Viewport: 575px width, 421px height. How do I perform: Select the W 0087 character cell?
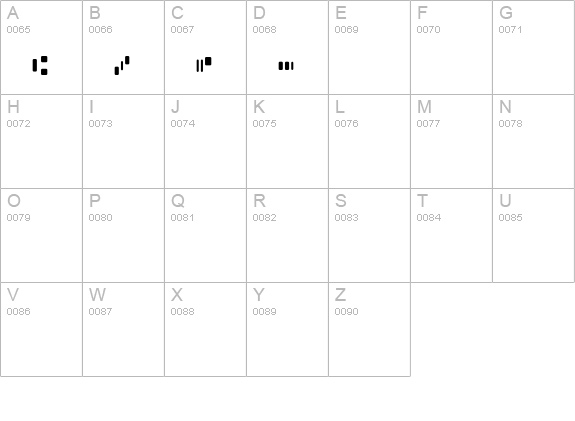point(124,329)
